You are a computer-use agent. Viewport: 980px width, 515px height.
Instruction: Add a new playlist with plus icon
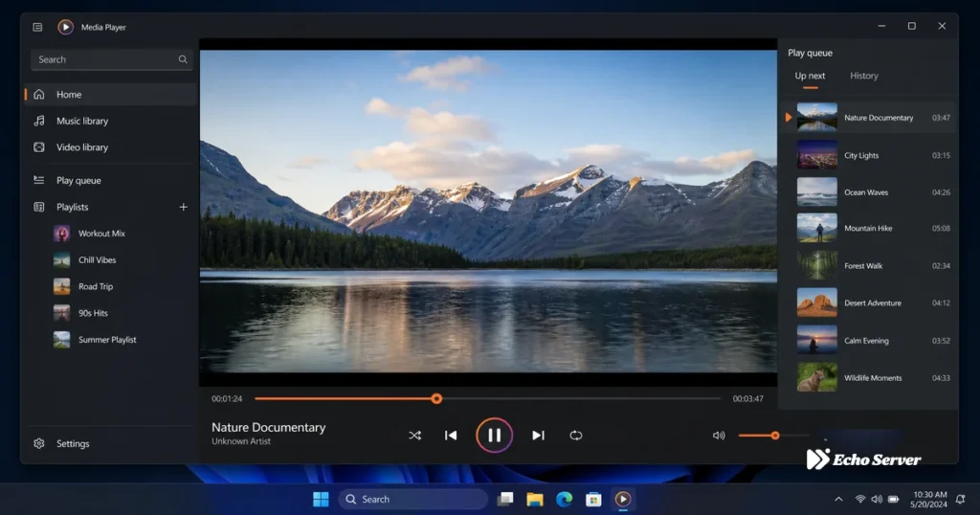[x=183, y=207]
